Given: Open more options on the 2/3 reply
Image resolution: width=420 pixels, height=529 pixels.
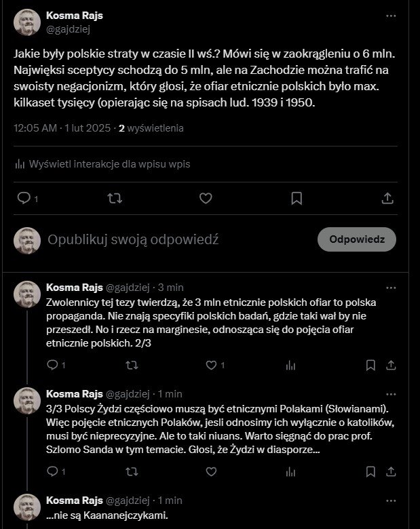Looking at the screenshot, I should tap(391, 288).
